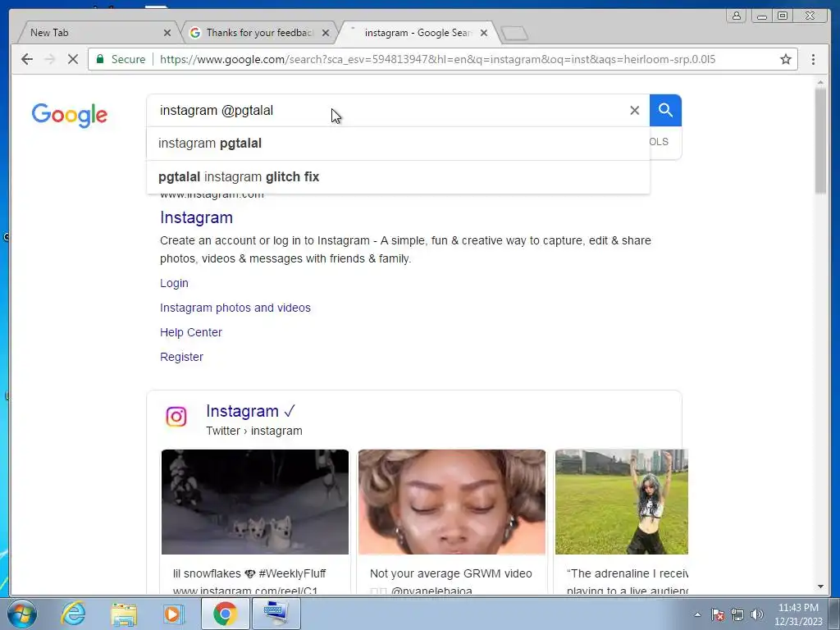The image size is (840, 630).
Task: Switch to Chrome on the taskbar
Action: (x=226, y=614)
